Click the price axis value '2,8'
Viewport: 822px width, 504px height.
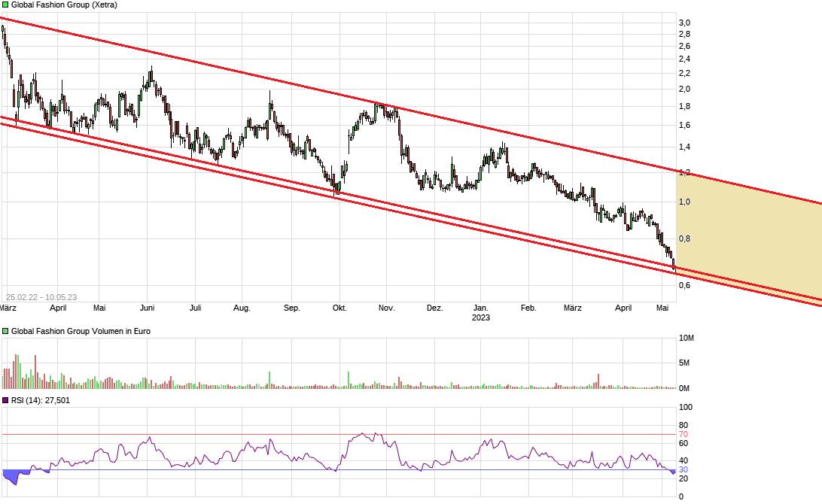point(685,34)
